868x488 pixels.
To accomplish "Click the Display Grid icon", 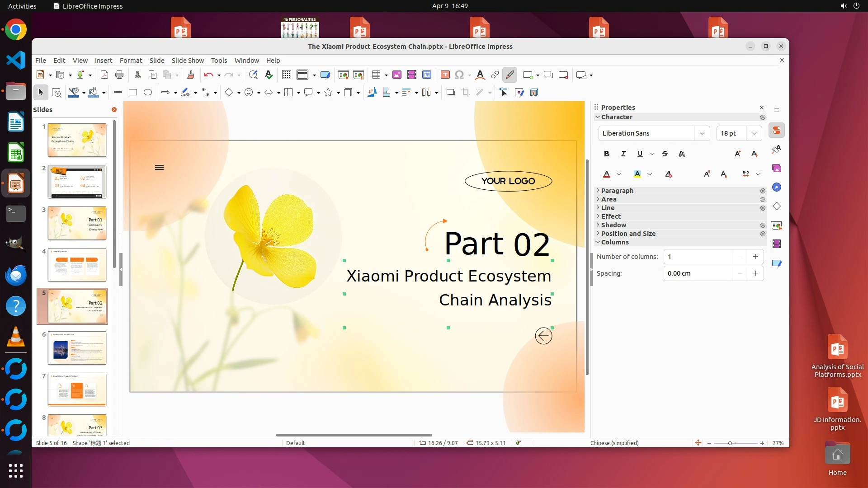I will click(287, 75).
